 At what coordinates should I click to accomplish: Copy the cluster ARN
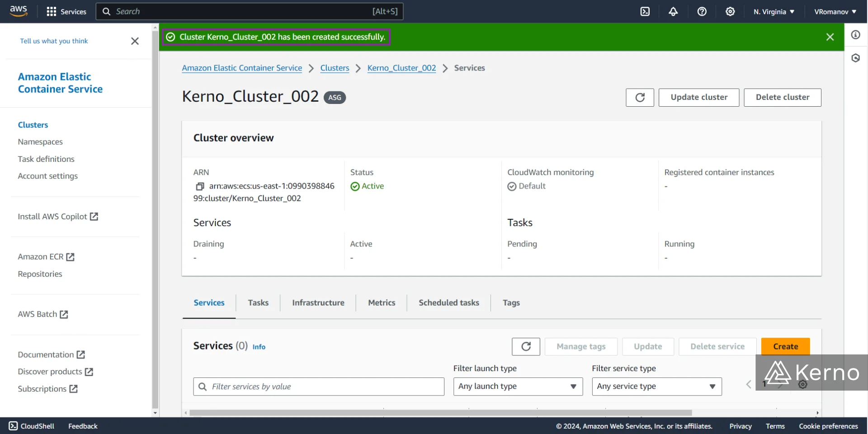tap(200, 186)
